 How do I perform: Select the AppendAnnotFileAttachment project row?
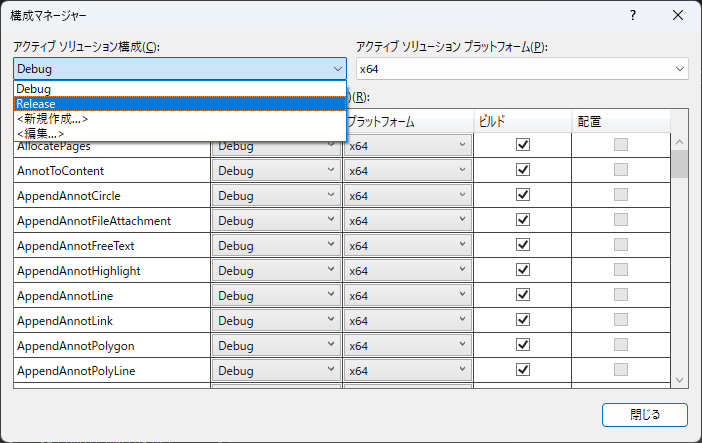110,221
